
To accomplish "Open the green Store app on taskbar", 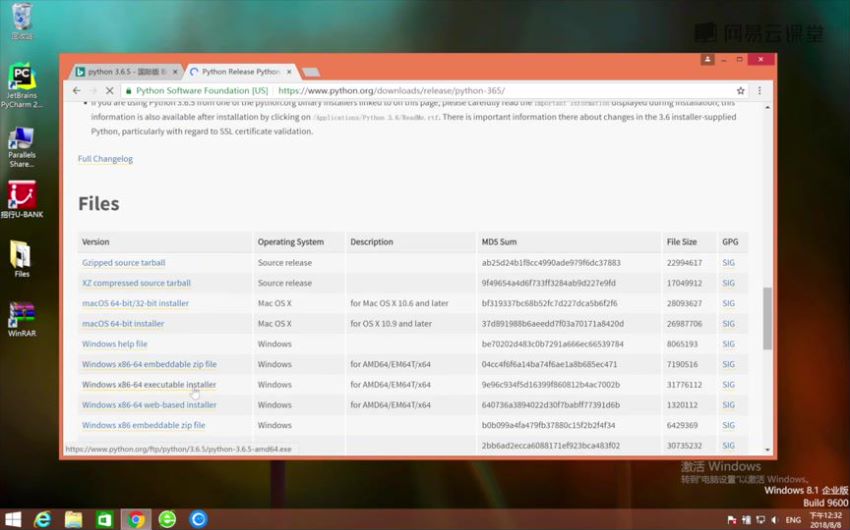I will point(105,519).
